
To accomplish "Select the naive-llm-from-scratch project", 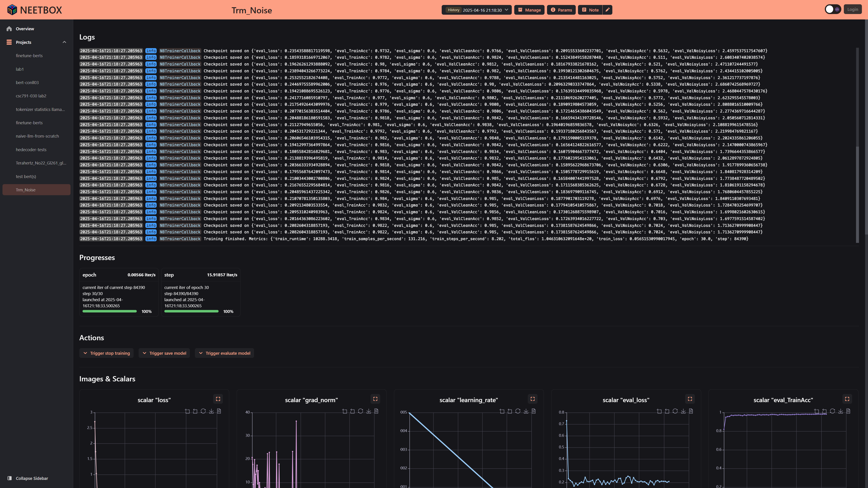I will click(37, 136).
